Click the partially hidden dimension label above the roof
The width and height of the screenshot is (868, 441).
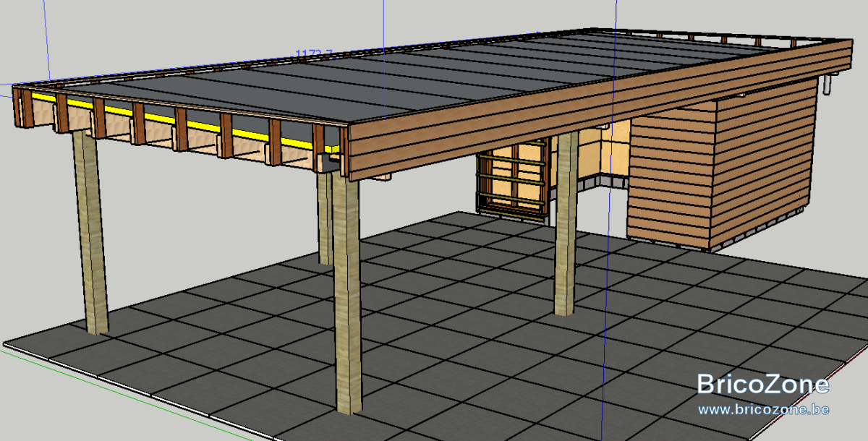click(314, 53)
